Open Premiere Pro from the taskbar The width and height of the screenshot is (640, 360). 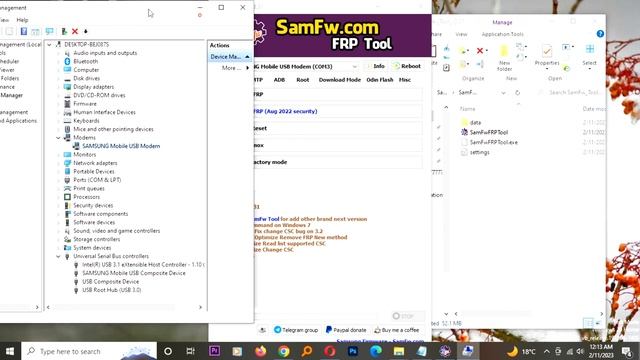[214, 351]
